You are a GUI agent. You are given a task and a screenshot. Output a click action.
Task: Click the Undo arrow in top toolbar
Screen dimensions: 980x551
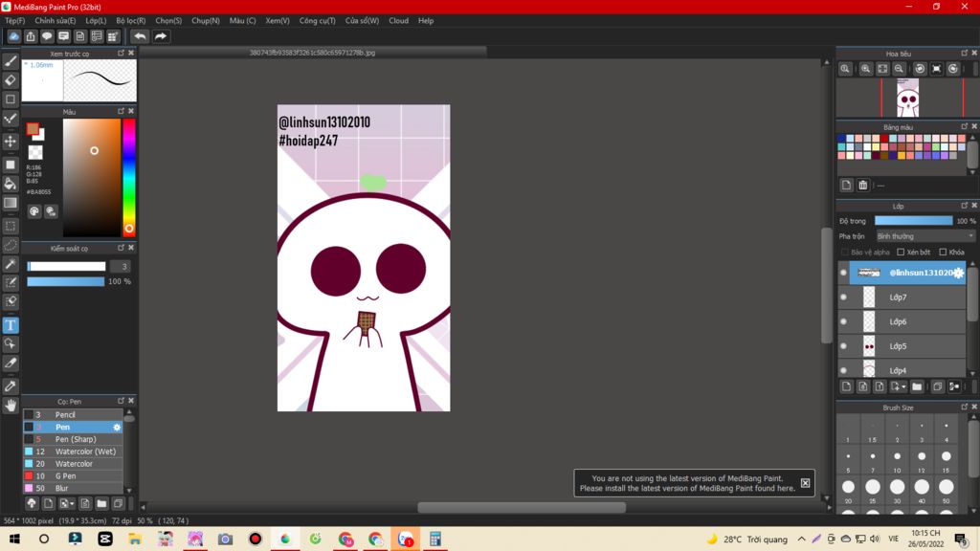140,36
